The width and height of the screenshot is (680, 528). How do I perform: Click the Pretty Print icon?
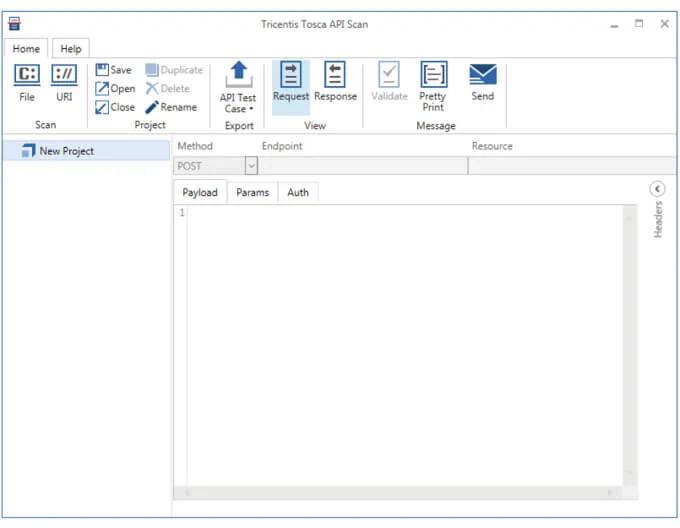coord(433,75)
